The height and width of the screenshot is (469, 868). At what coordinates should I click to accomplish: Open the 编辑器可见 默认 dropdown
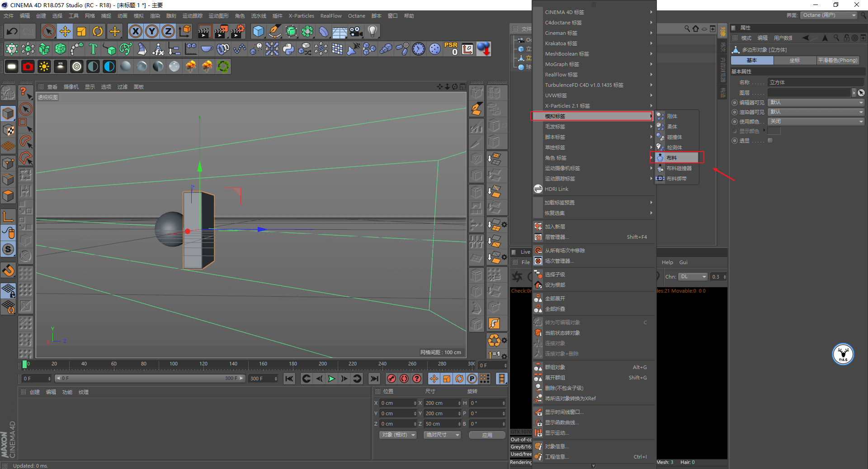pyautogui.click(x=816, y=103)
